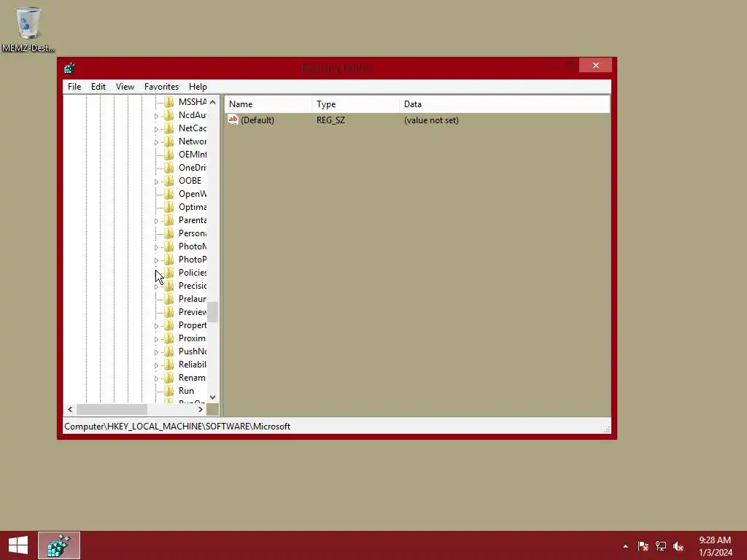This screenshot has width=747, height=560.
Task: Select the Networ folder icon
Action: 169,141
